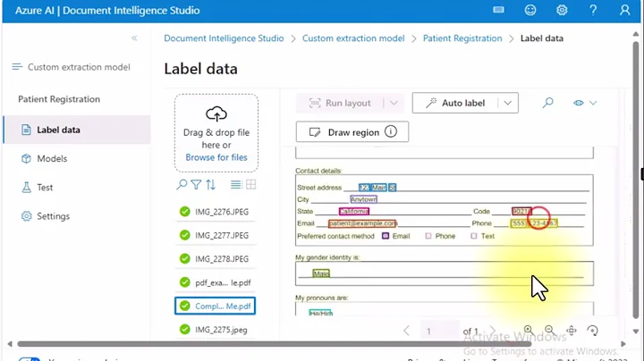Open the help question mark icon
The image size is (644, 361).
(593, 10)
